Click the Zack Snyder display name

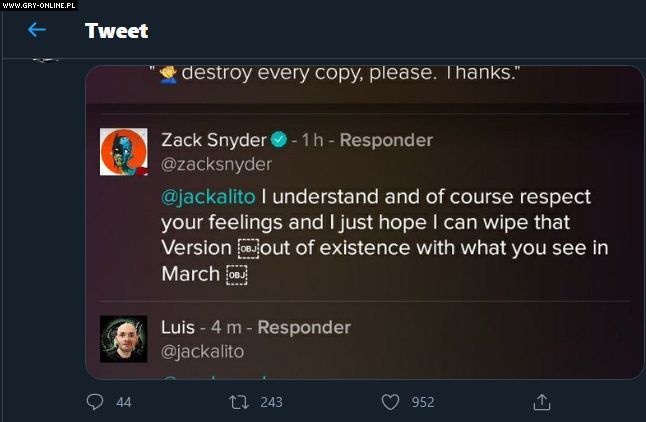(x=213, y=140)
